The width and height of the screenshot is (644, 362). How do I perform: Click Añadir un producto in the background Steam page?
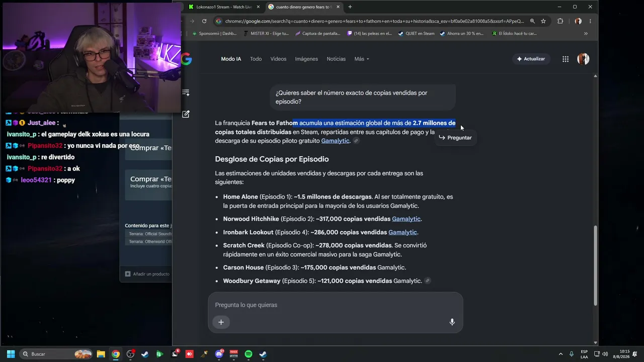[x=147, y=274]
